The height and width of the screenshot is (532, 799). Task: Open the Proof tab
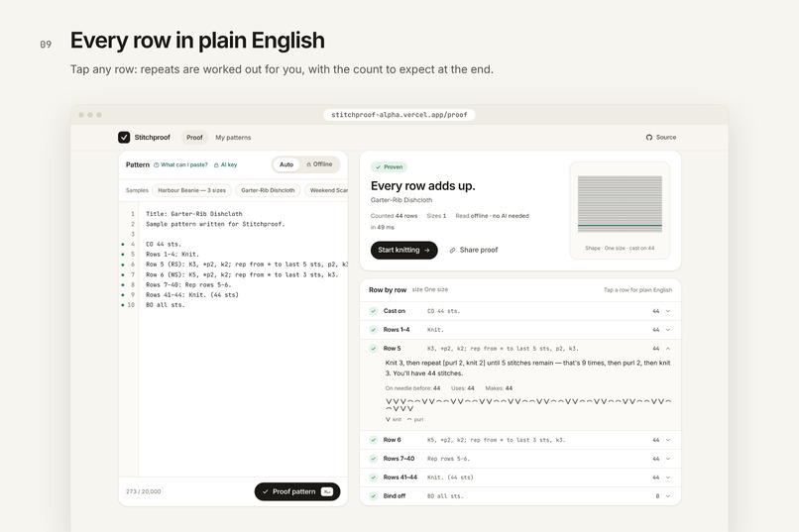(x=194, y=138)
